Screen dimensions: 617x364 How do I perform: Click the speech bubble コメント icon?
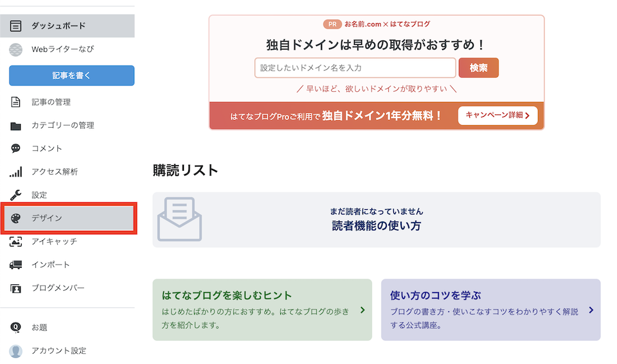point(16,149)
